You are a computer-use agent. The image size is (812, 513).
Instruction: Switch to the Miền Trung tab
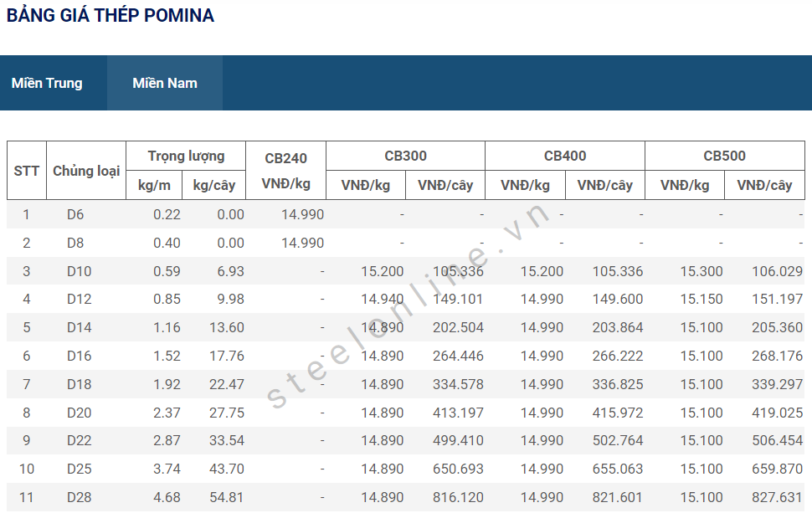[x=47, y=83]
